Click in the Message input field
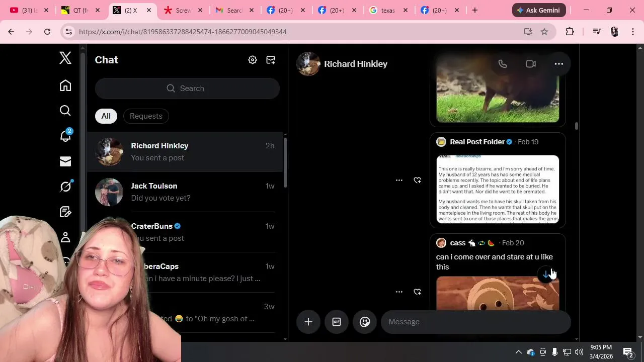This screenshot has height=362, width=644. coord(475,322)
